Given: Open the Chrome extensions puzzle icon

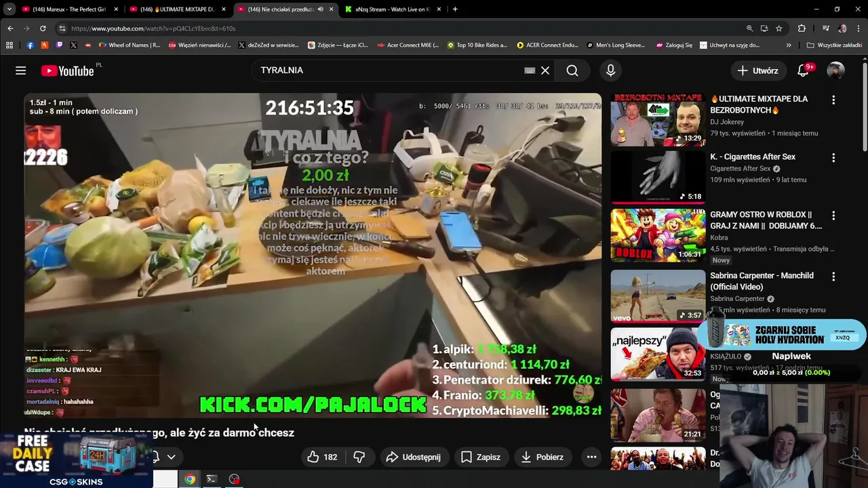Looking at the screenshot, I should [x=802, y=28].
